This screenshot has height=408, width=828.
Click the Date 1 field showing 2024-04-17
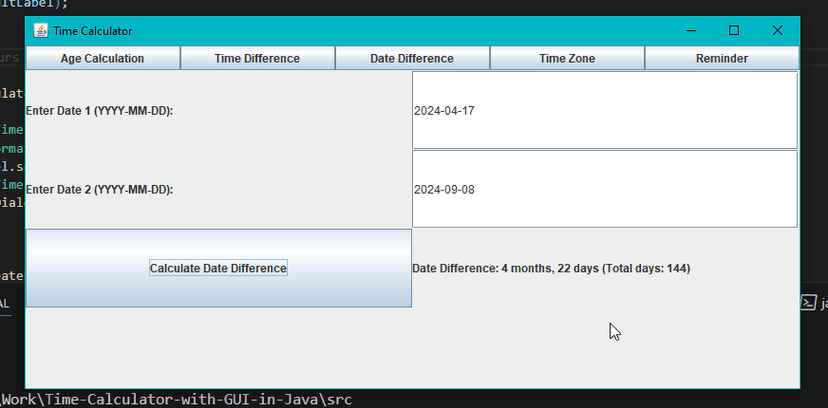click(604, 110)
